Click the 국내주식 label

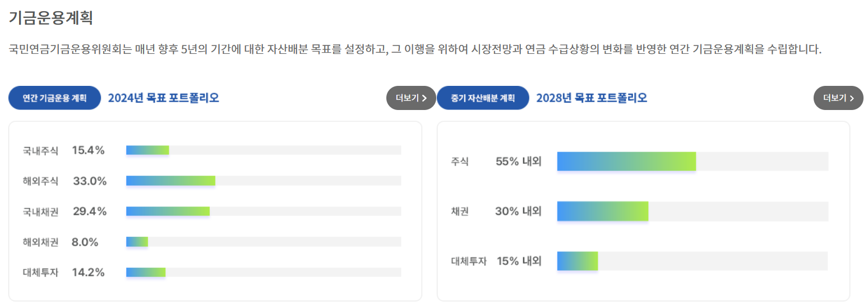(40, 150)
